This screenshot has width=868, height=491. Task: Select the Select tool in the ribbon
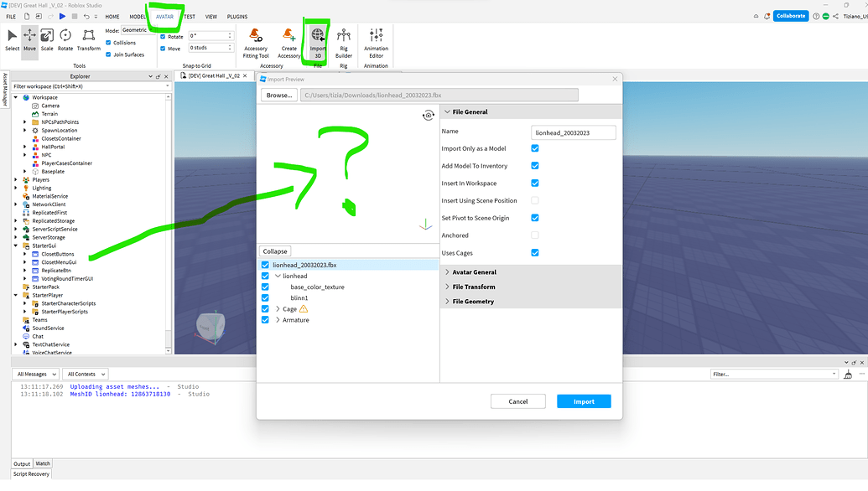point(13,40)
